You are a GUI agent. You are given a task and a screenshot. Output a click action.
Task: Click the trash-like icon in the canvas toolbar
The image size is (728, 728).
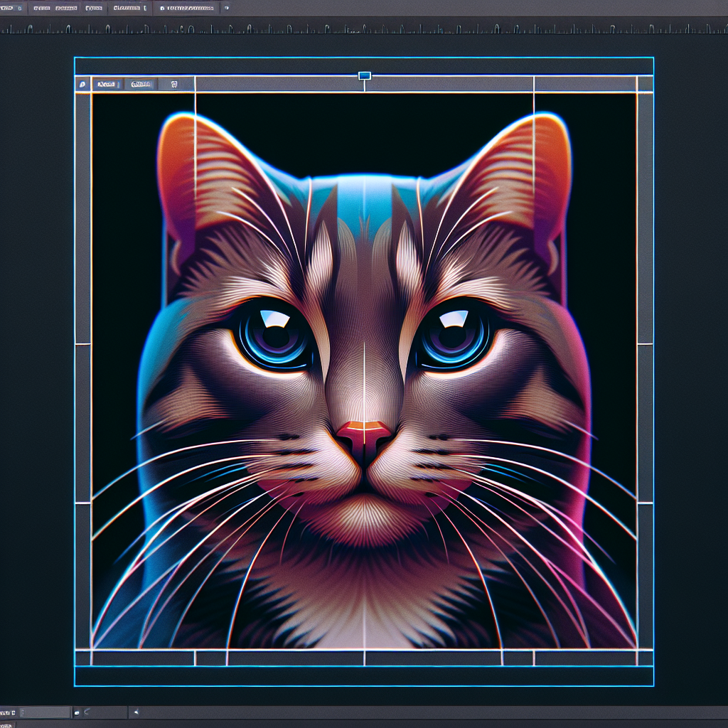[x=174, y=85]
